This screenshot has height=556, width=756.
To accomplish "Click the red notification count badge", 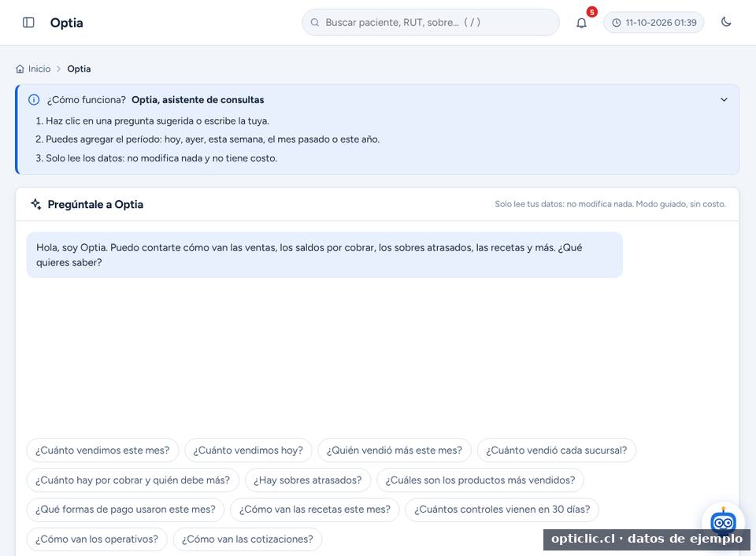I will [x=591, y=12].
